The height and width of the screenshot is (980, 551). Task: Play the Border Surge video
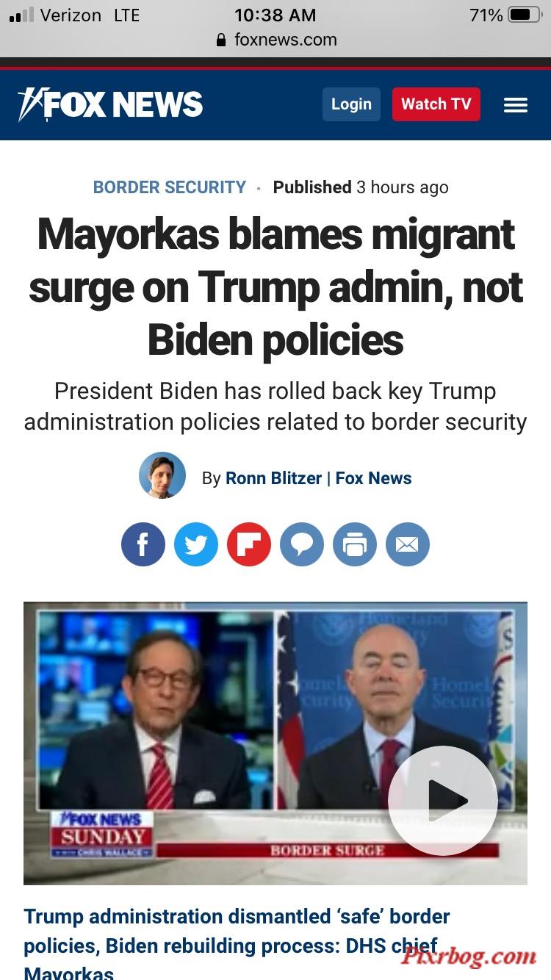click(x=443, y=801)
